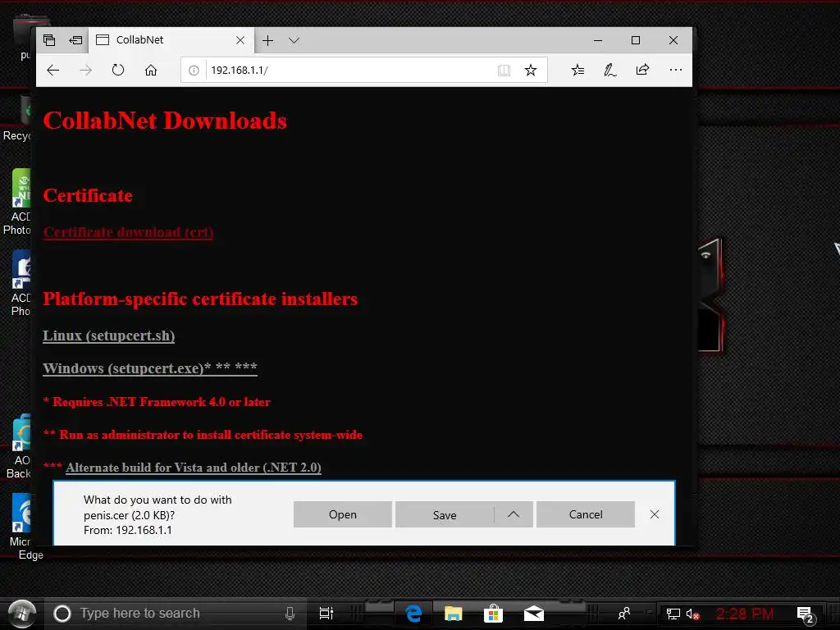This screenshot has width=840, height=630.
Task: Open Microsoft Edge from taskbar
Action: pyautogui.click(x=413, y=614)
